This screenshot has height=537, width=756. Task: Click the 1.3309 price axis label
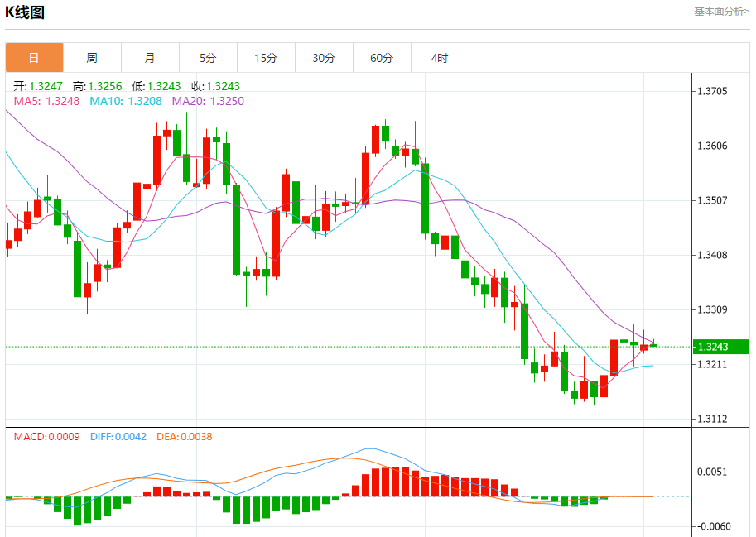click(713, 309)
